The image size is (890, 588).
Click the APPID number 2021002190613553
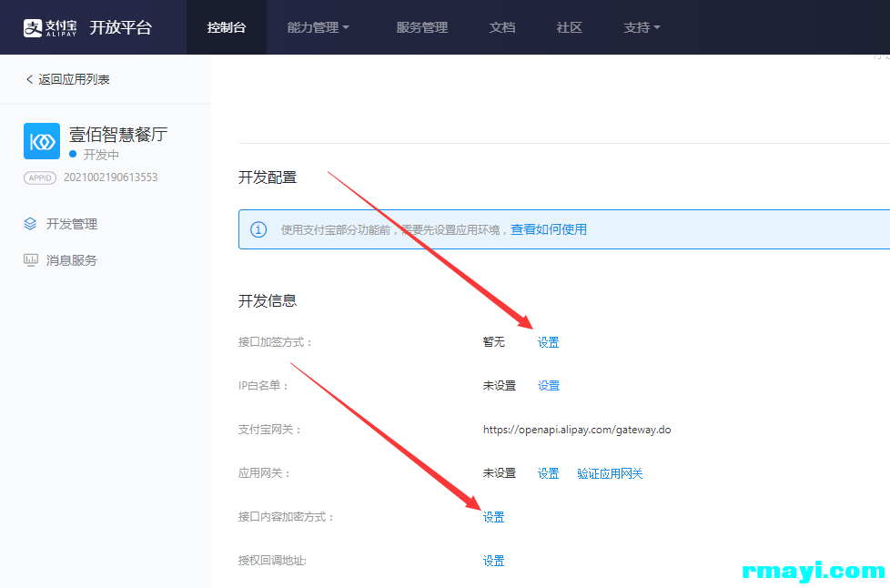coord(111,177)
